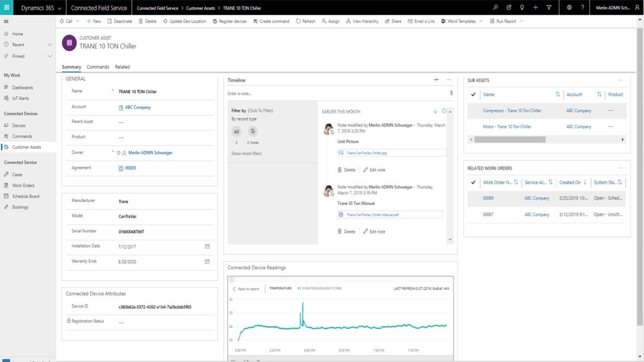Toggle select-all checkmark in Sub Assets

(473, 95)
